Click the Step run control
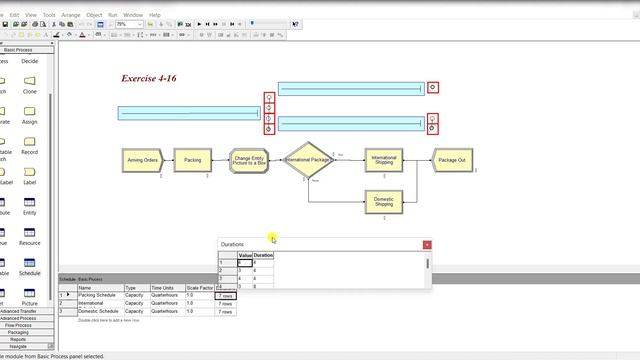The width and height of the screenshot is (640, 360). [x=207, y=24]
